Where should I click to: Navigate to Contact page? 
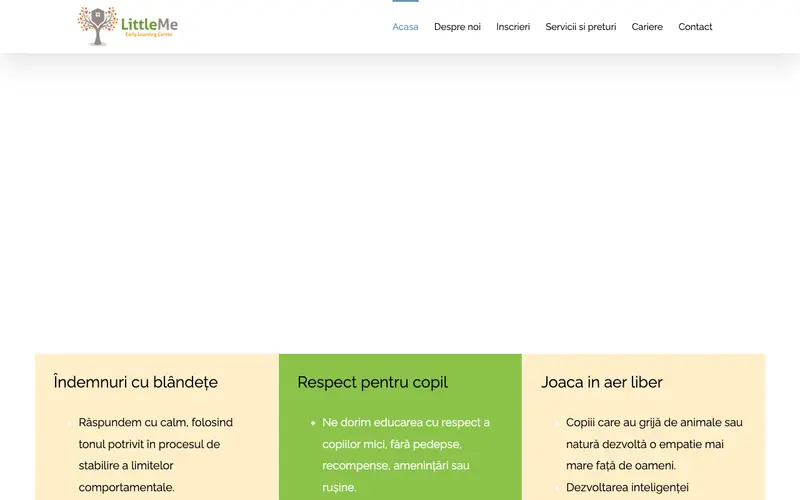tap(695, 27)
